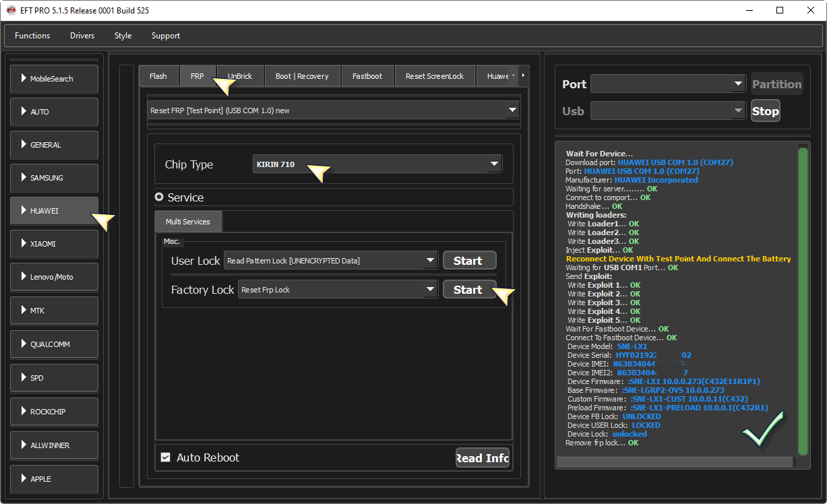Click the 'Inject Exploit... OK' log line
This screenshot has width=827, height=504.
[x=599, y=250]
